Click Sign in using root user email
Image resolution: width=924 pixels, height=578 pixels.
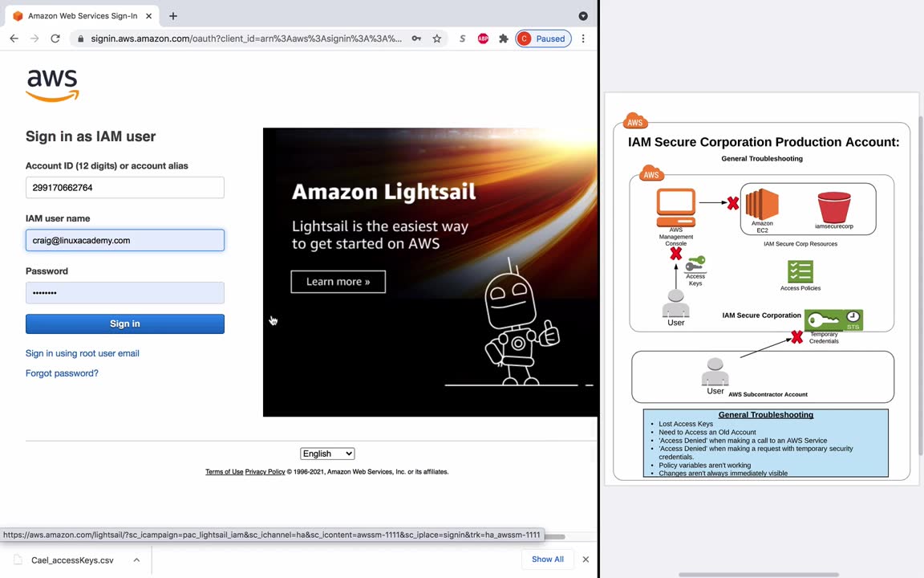(83, 353)
